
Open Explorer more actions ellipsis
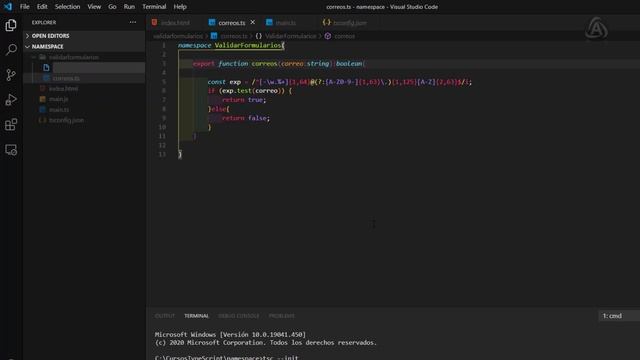coord(133,22)
